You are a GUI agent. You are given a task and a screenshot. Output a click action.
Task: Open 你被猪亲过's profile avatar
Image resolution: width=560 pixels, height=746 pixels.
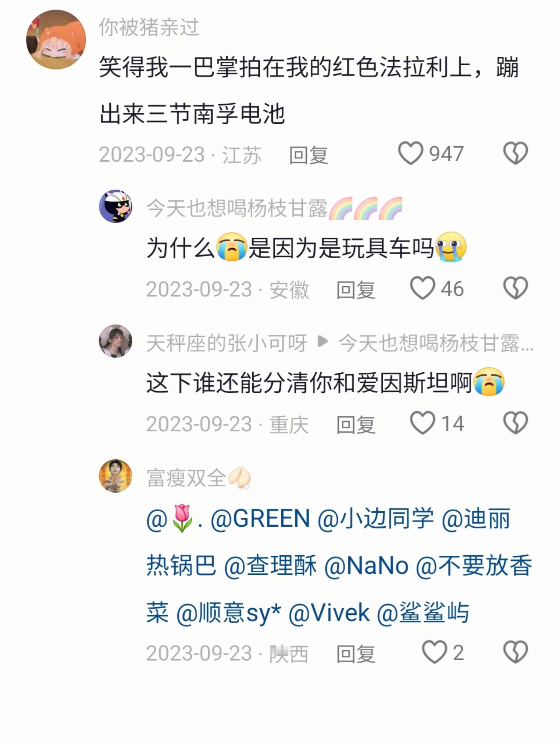pyautogui.click(x=56, y=40)
